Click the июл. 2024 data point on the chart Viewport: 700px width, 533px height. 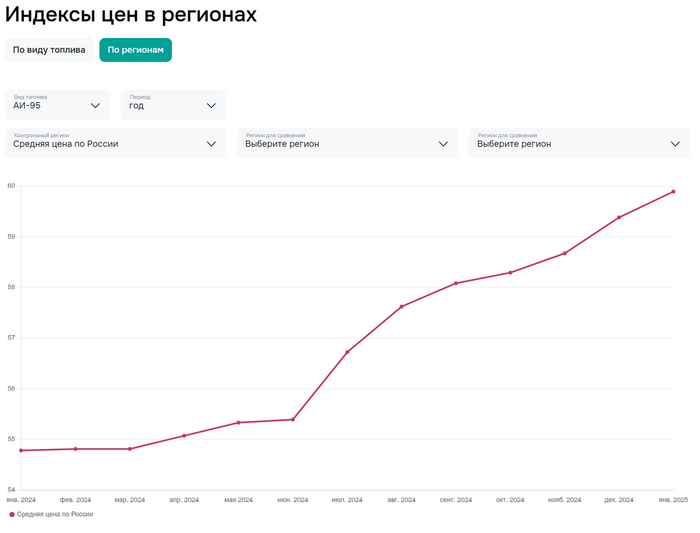pyautogui.click(x=347, y=352)
